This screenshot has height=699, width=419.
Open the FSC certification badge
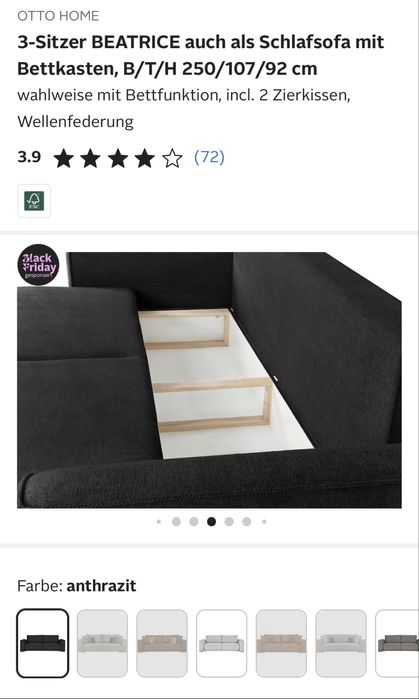tap(34, 201)
